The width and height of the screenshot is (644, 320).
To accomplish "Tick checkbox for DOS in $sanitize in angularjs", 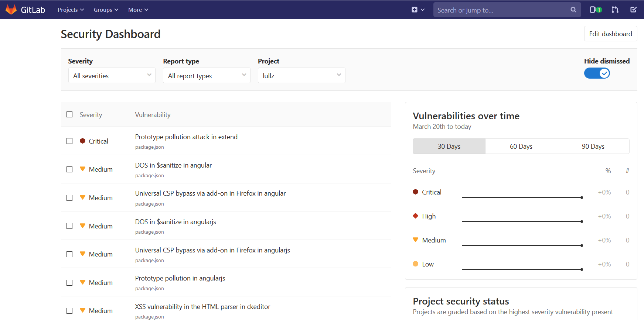I will [69, 226].
